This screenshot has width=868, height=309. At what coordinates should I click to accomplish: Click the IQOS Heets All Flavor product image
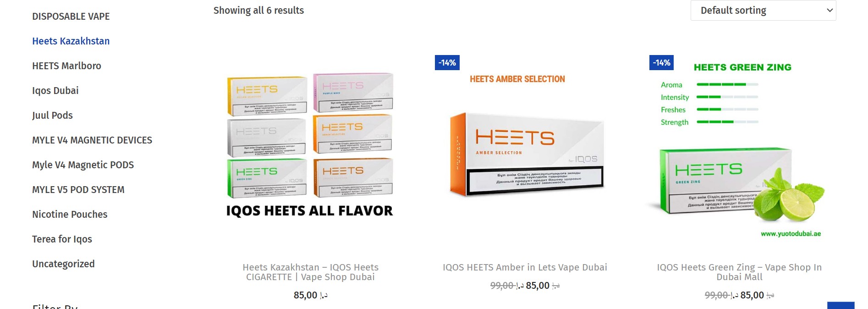coord(310,144)
